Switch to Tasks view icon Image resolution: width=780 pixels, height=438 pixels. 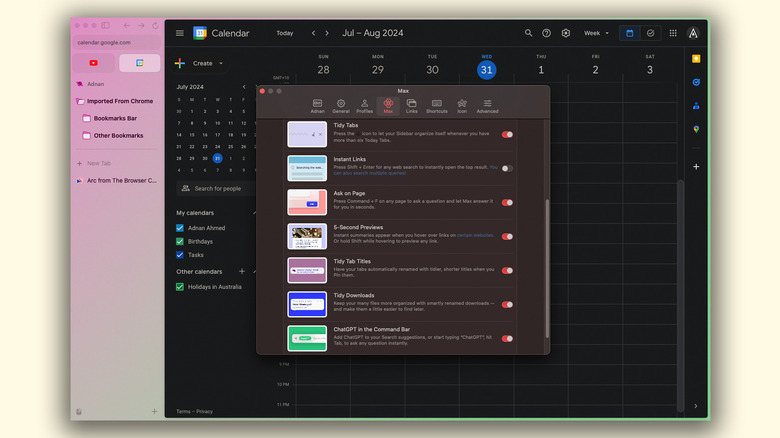(x=650, y=33)
